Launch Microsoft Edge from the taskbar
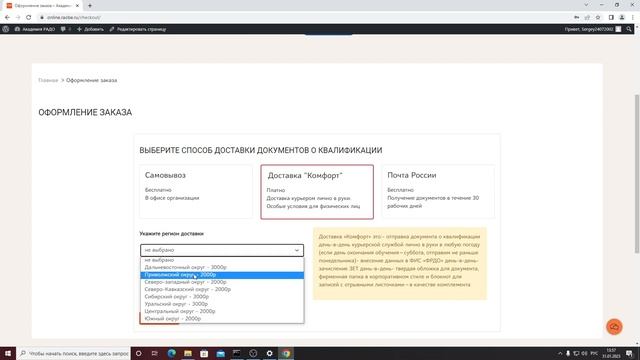The image size is (640, 360). pos(171,353)
